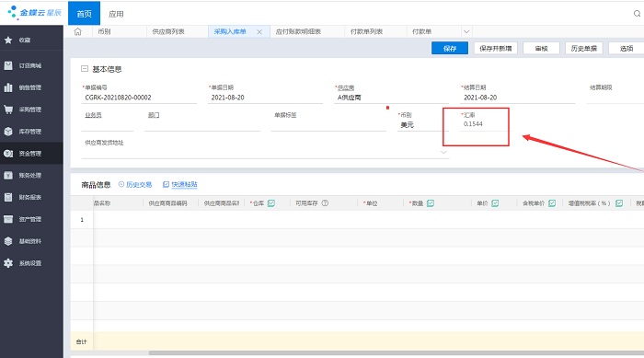The height and width of the screenshot is (358, 644).
Task: Toggle batch-fill checkbox on 单价 column
Action: [495, 203]
